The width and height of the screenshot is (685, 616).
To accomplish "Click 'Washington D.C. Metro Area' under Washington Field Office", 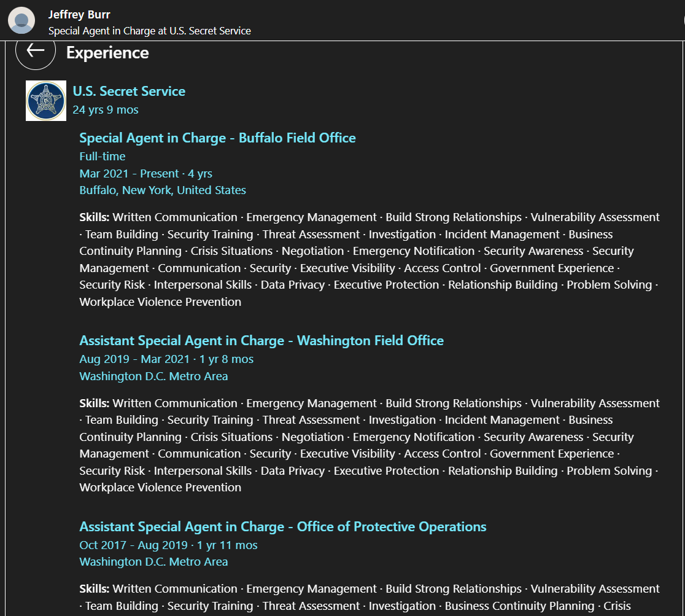I will tap(154, 376).
